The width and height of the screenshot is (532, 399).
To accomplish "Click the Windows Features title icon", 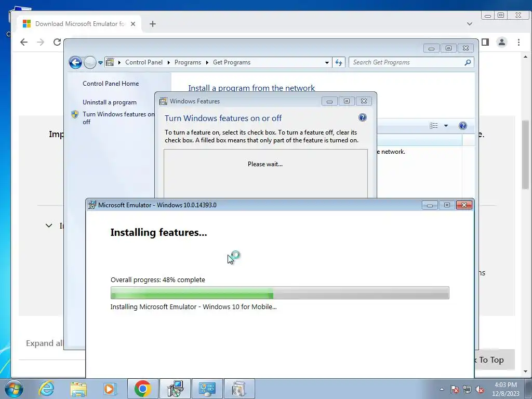I will 163,101.
